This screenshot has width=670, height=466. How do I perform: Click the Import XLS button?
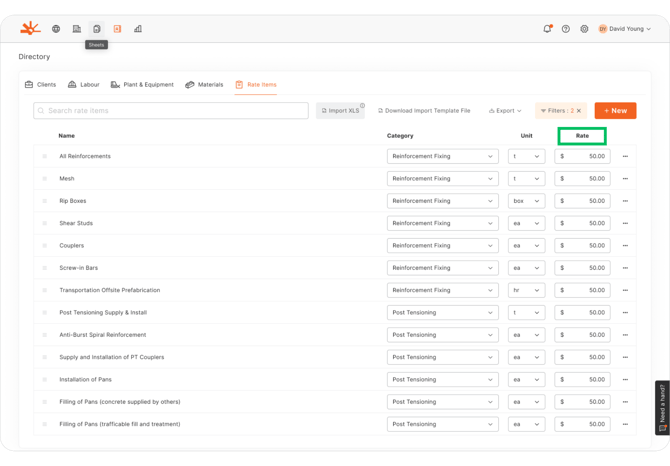click(340, 111)
